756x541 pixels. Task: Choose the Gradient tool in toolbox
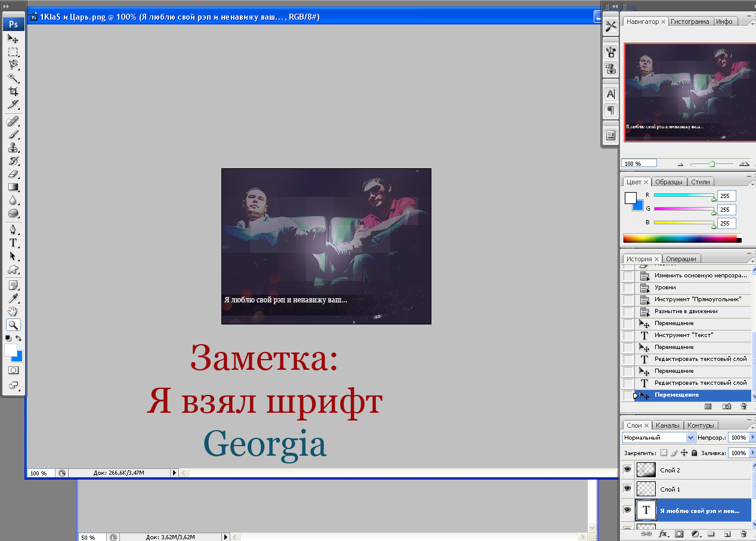pos(13,187)
